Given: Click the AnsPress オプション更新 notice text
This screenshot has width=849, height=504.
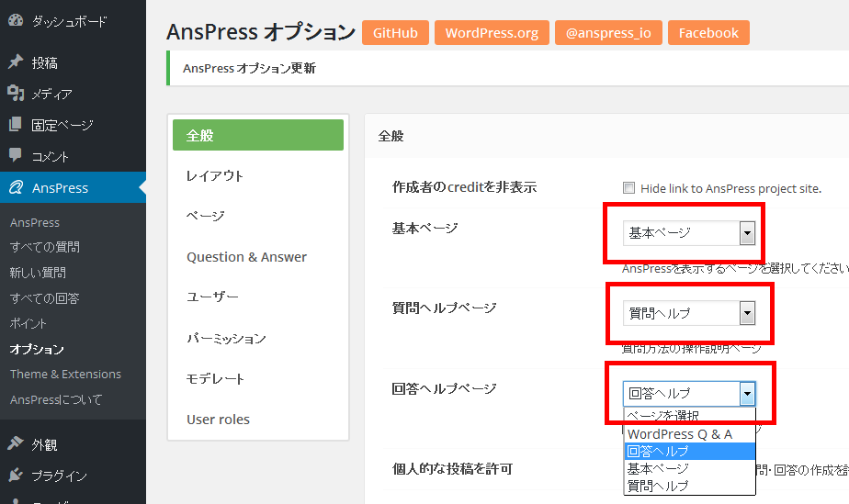Looking at the screenshot, I should point(249,68).
